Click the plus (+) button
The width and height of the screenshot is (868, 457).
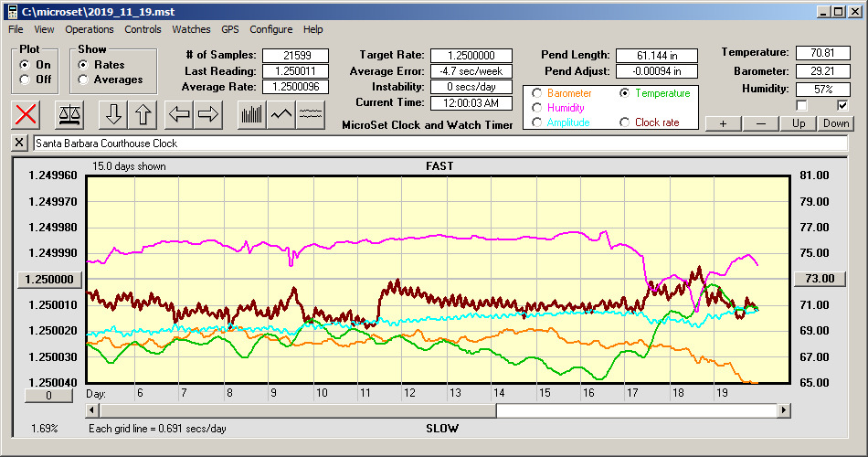723,123
